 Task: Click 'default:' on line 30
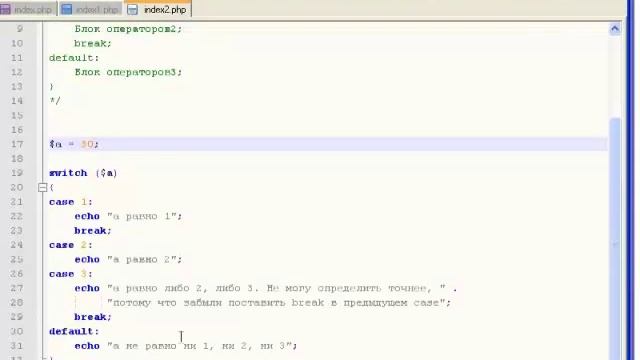[74, 331]
